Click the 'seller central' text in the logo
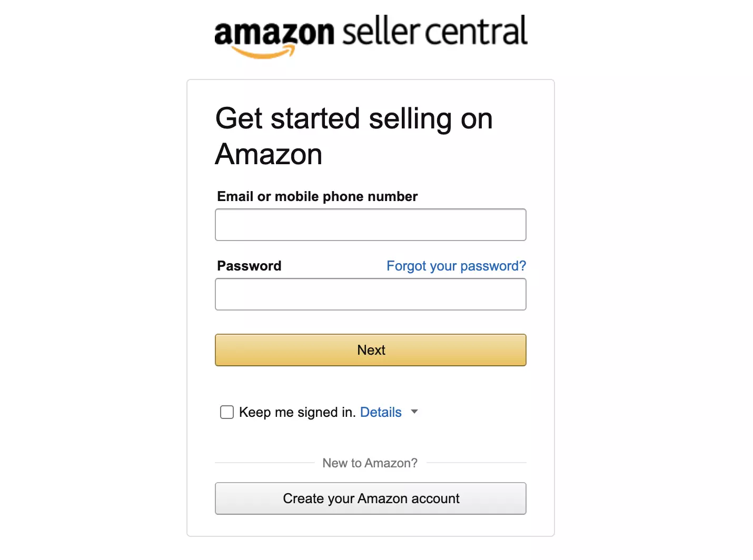 click(435, 31)
